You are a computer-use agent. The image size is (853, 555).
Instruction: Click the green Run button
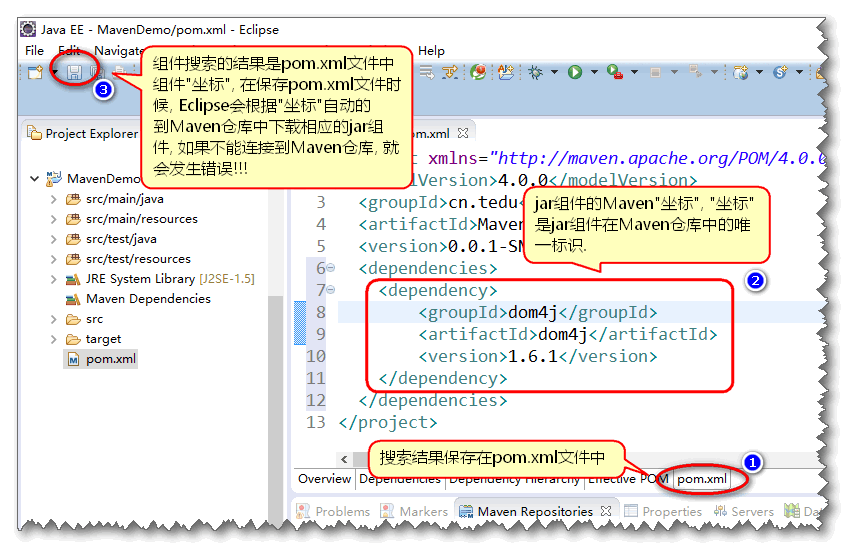[575, 72]
